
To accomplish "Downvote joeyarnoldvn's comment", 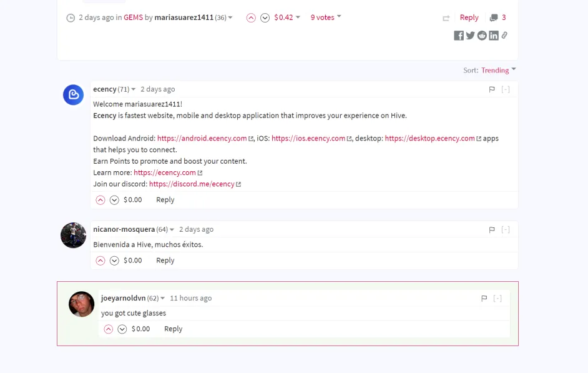I will click(x=122, y=329).
